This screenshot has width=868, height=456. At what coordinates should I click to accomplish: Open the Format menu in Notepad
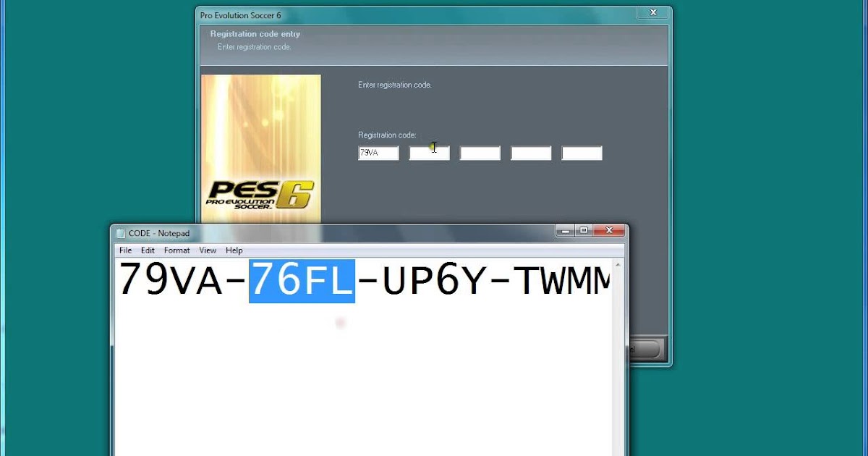pyautogui.click(x=176, y=250)
